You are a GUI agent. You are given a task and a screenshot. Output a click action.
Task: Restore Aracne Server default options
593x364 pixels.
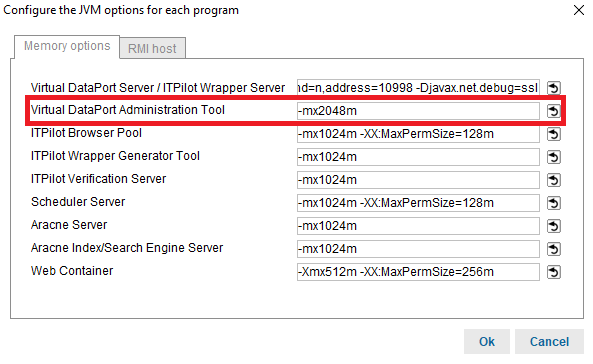pos(553,226)
